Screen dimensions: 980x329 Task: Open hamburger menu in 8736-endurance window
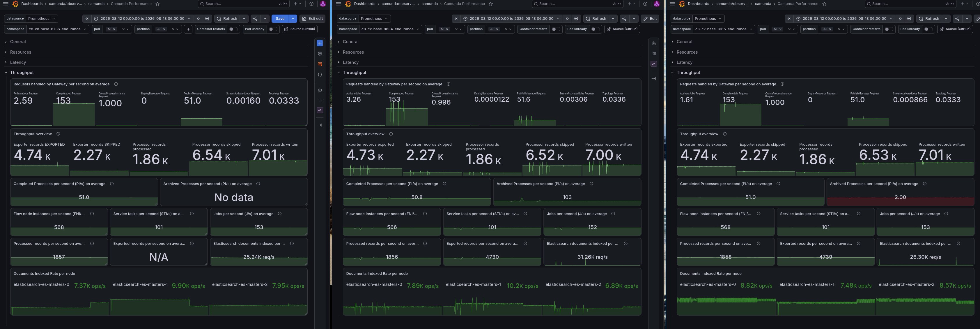point(6,4)
